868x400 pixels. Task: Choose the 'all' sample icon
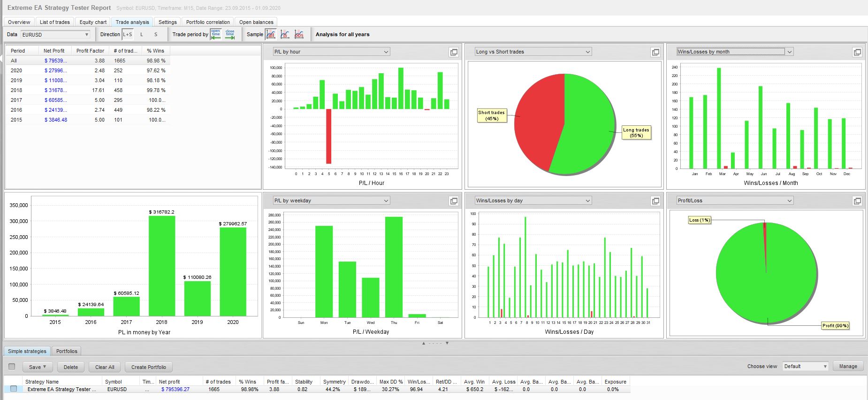click(271, 34)
